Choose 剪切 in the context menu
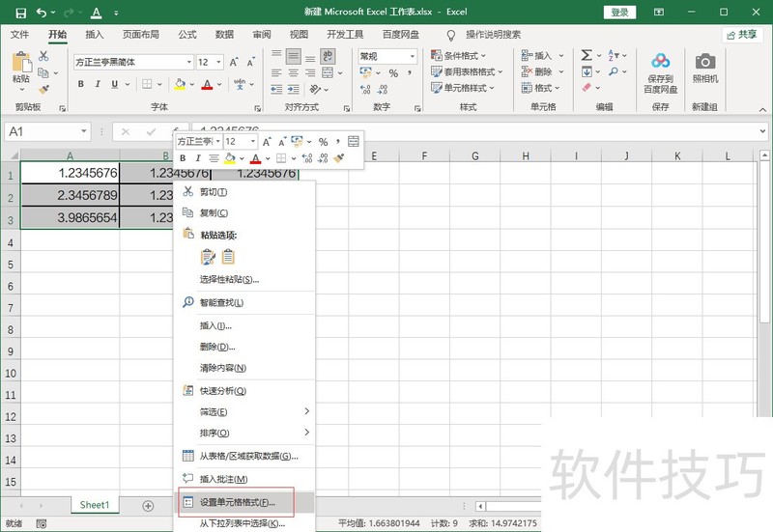This screenshot has height=532, width=773. point(244,192)
